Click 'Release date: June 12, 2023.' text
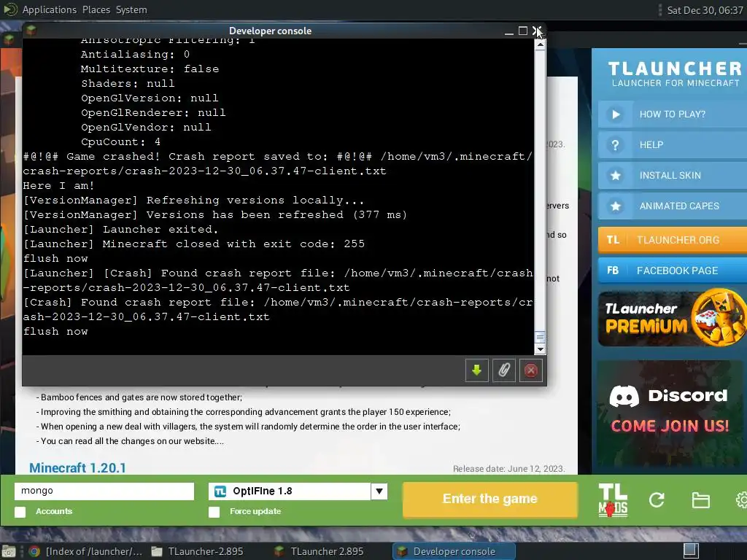747x560 pixels. point(508,469)
